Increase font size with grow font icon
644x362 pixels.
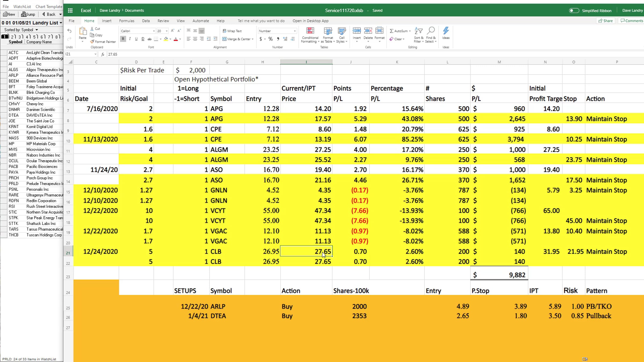[173, 31]
